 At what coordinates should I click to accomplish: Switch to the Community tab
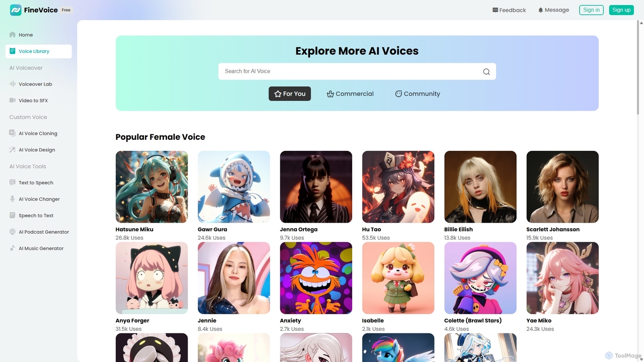[x=418, y=94]
